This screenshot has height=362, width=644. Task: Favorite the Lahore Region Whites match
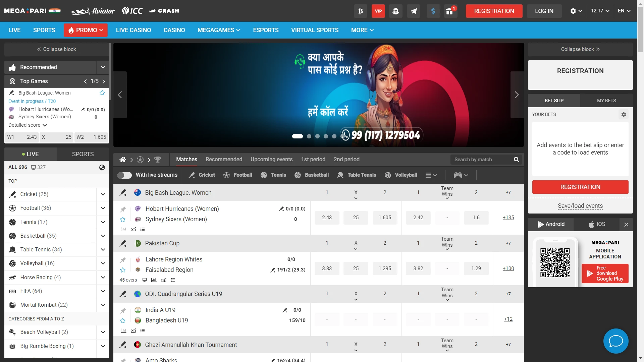point(123,270)
